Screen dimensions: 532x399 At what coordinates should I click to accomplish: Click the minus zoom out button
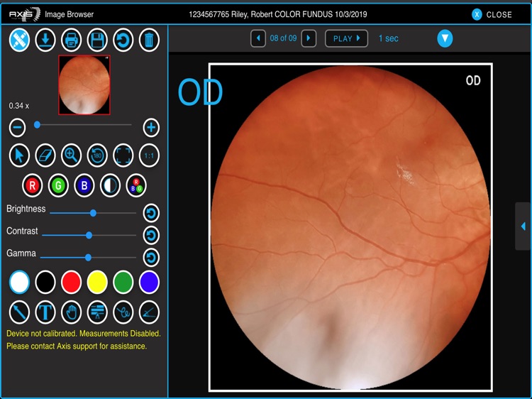[x=17, y=128]
